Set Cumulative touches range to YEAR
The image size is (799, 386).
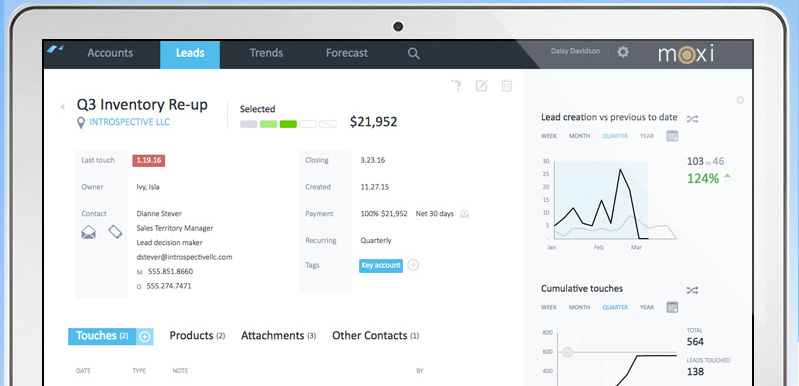pyautogui.click(x=647, y=308)
